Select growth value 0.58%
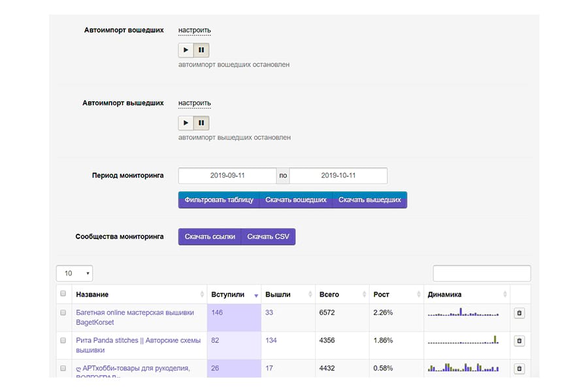The height and width of the screenshot is (392, 588). (383, 368)
